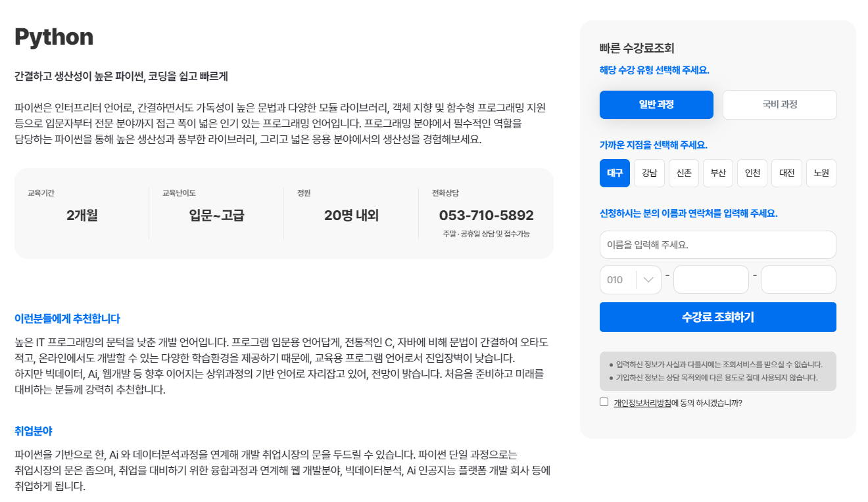The width and height of the screenshot is (868, 502).
Task: Focus the middle phone number field
Action: pos(711,280)
